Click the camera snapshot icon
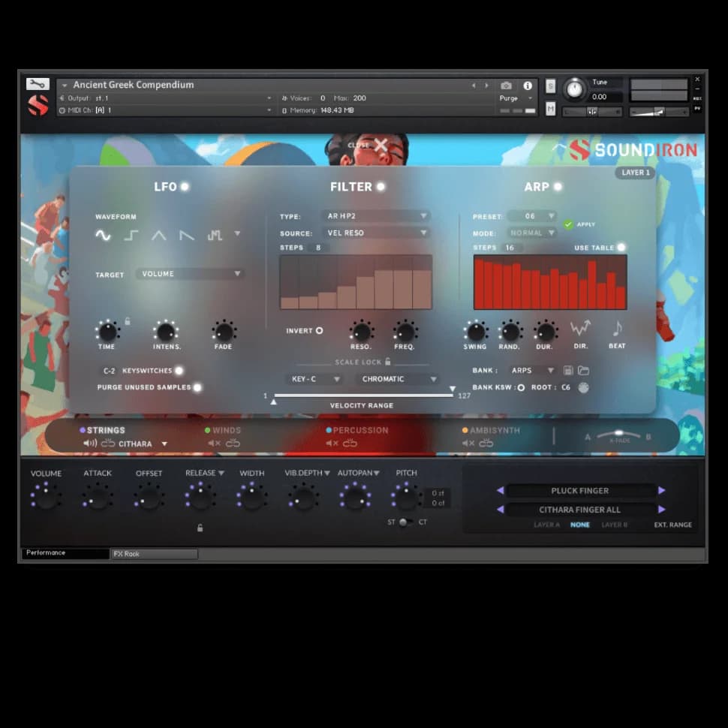This screenshot has height=728, width=728. tap(507, 86)
